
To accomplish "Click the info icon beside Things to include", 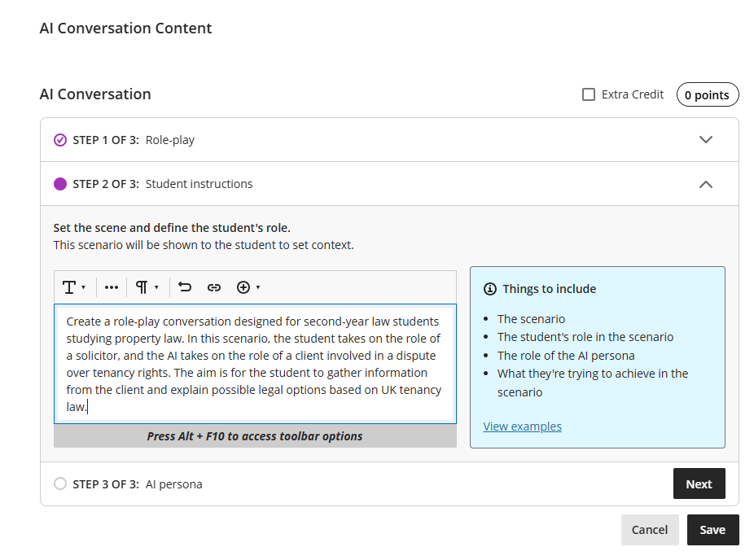I will 490,289.
